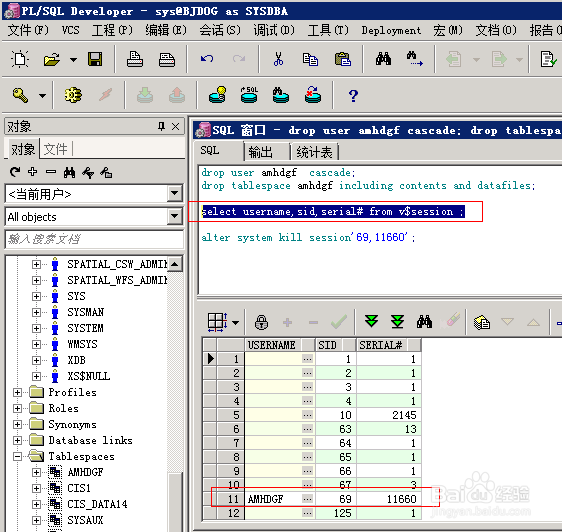Viewport: 562px width, 532px height.
Task: Open the dropdown arrow next to Open
Action: [x=73, y=60]
